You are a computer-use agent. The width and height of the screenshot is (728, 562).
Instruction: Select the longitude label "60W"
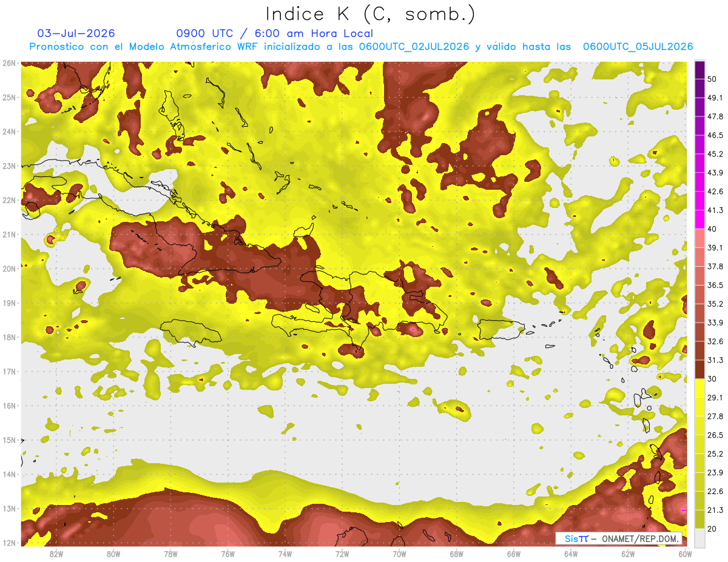tap(685, 554)
